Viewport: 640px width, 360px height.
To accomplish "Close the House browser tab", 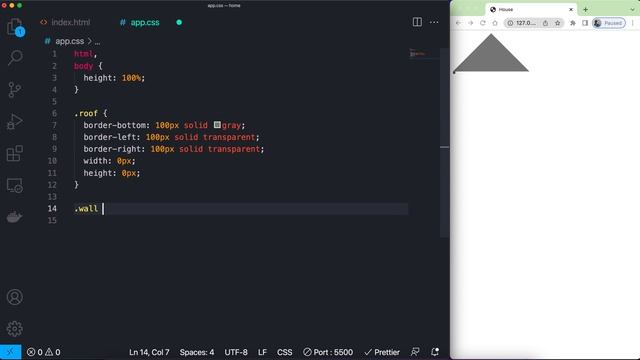I will (571, 9).
